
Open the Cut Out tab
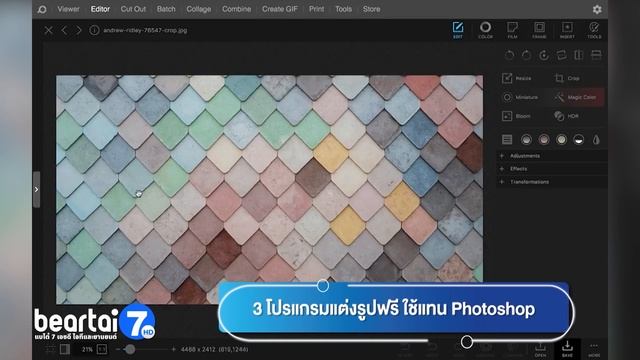coord(133,9)
